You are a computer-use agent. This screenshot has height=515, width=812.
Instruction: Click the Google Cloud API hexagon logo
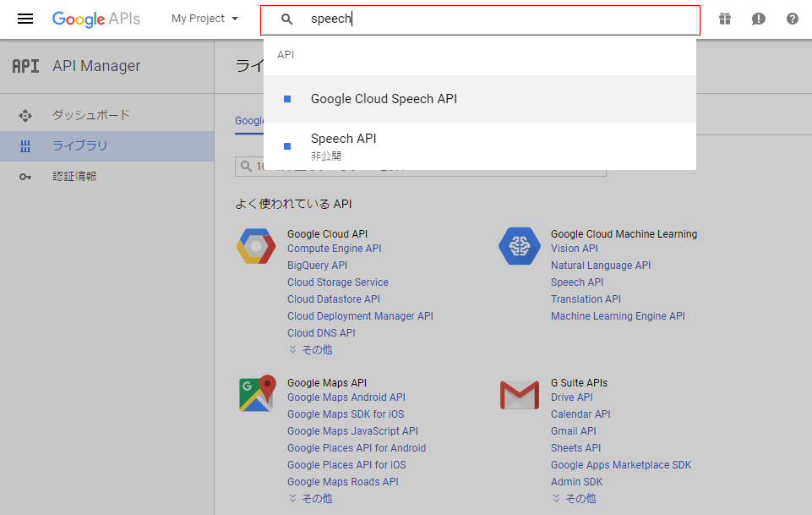pyautogui.click(x=256, y=246)
